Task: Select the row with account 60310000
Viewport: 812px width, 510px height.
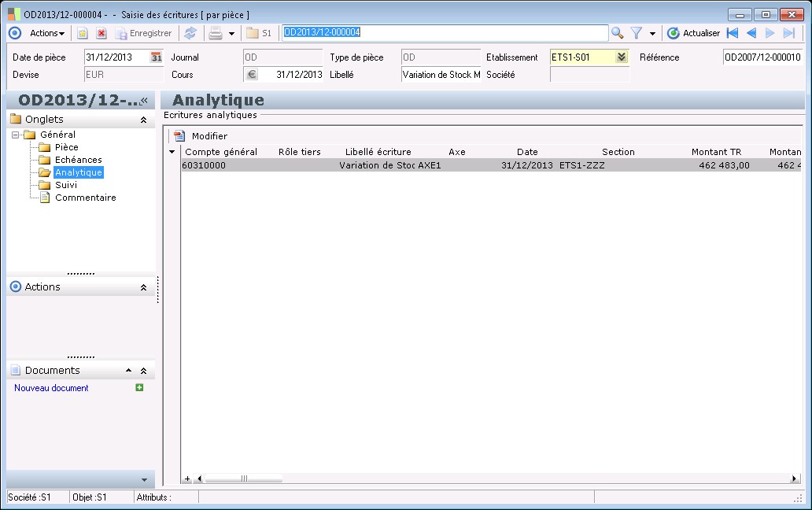Action: (491, 166)
